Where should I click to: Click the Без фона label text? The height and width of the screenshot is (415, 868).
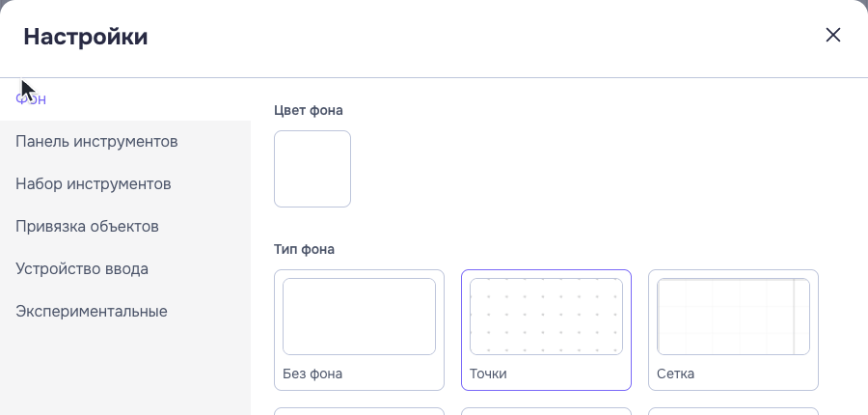pos(312,373)
